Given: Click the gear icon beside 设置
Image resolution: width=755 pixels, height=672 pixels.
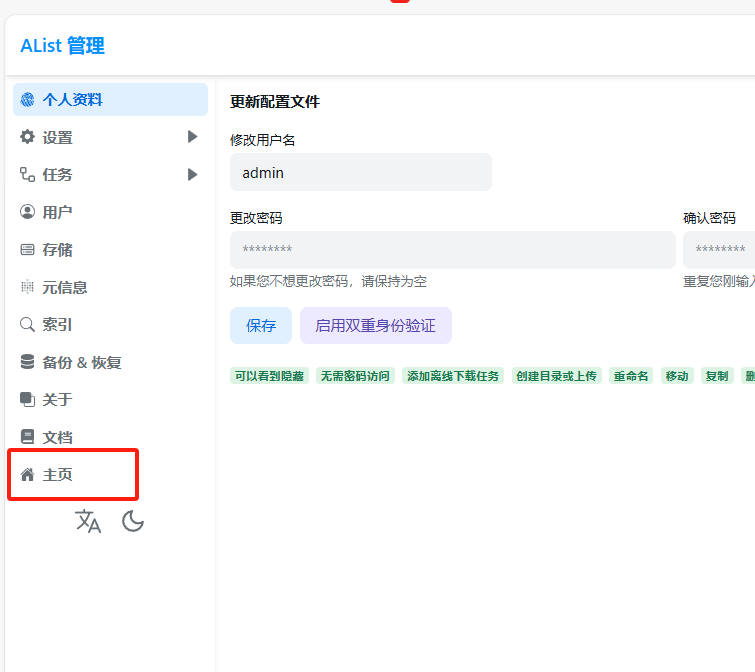Looking at the screenshot, I should [x=27, y=137].
